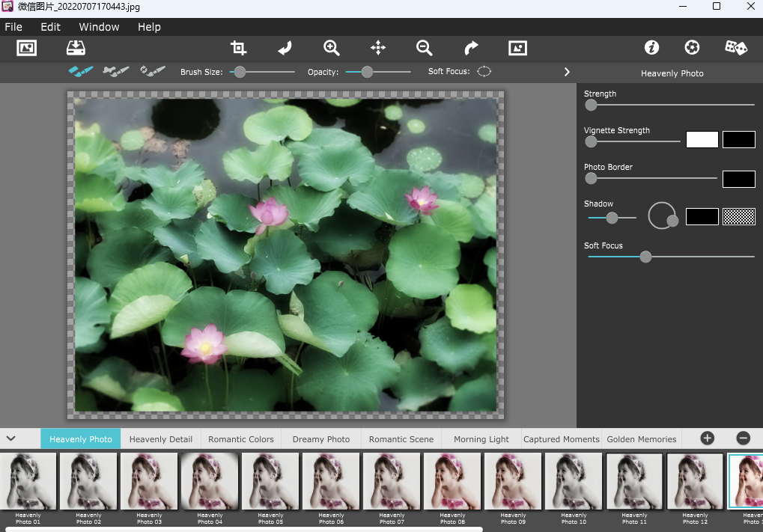Collapse the right panel with arrow

567,72
